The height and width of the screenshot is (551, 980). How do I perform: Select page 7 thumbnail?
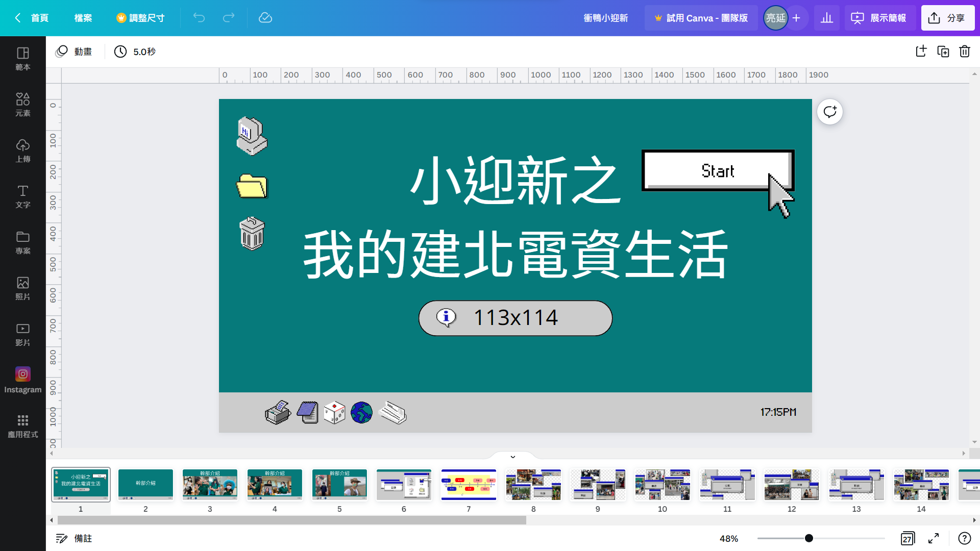coord(469,485)
